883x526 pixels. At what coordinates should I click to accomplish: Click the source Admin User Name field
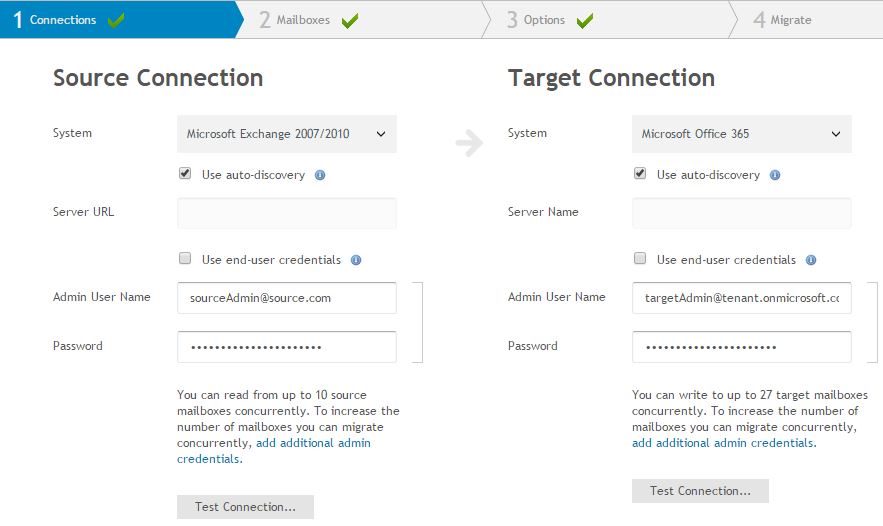click(287, 298)
